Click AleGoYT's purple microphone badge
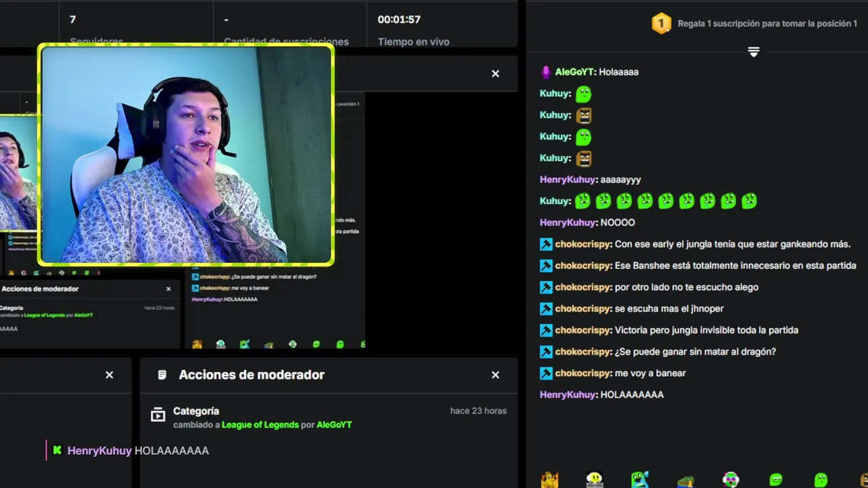The height and width of the screenshot is (488, 868). (546, 72)
